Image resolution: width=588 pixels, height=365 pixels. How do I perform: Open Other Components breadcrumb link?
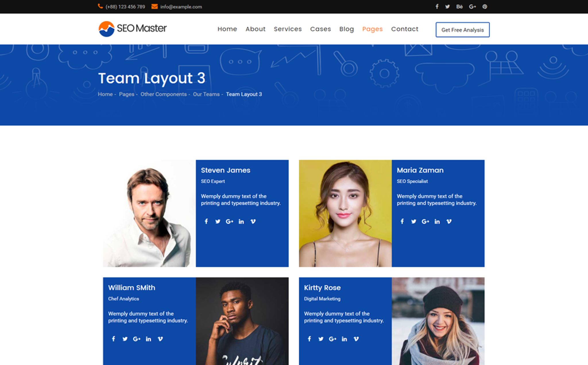(x=163, y=94)
